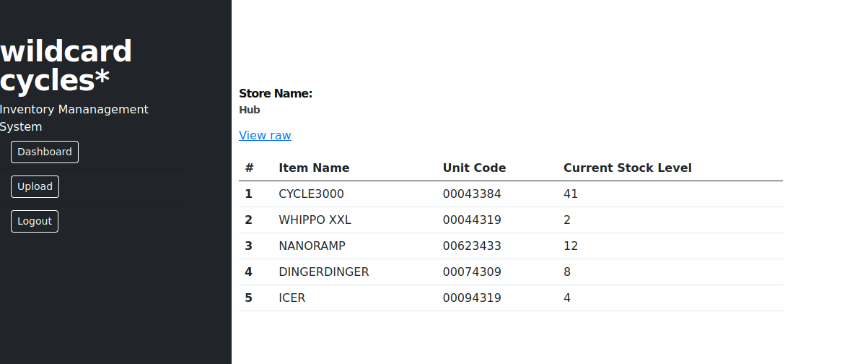Click the # column header
Viewport: 868px width, 364px height.
tap(249, 168)
